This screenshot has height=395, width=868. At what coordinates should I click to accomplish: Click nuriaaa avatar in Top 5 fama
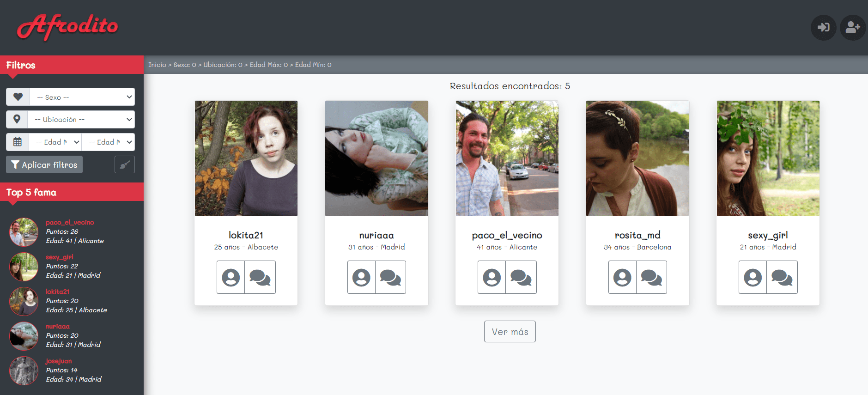[x=24, y=336]
